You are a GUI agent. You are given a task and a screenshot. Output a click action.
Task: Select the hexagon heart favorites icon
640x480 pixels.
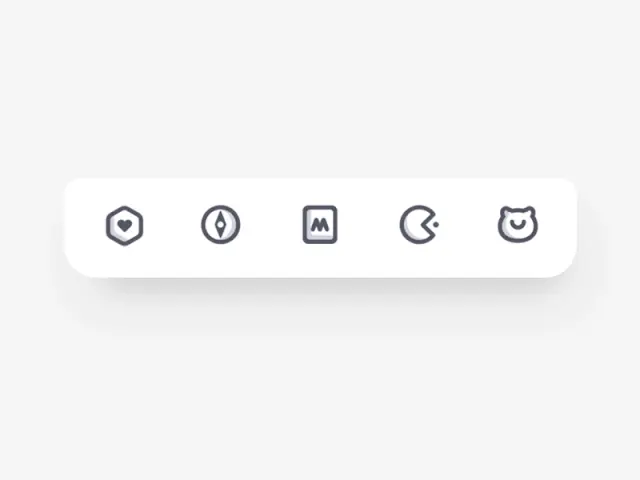tap(124, 225)
